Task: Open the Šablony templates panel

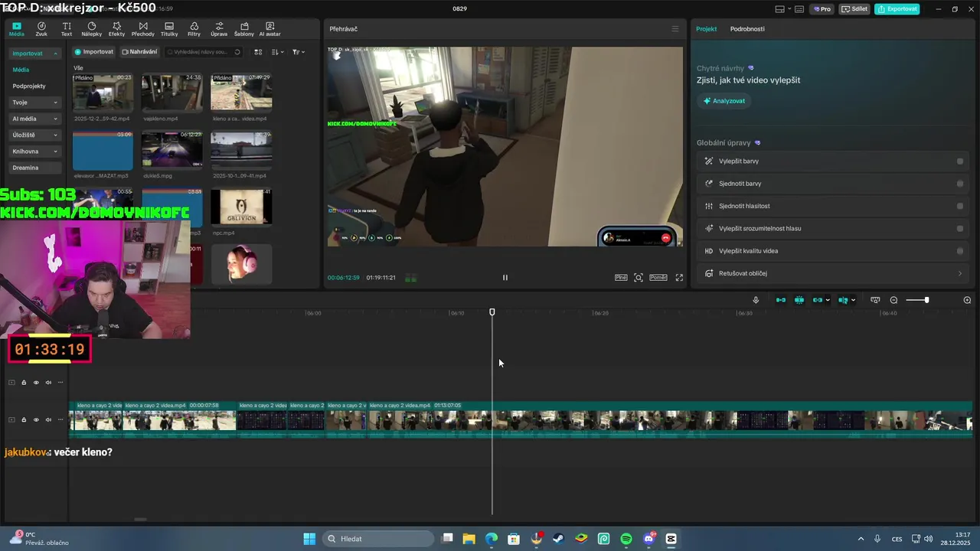Action: click(244, 29)
